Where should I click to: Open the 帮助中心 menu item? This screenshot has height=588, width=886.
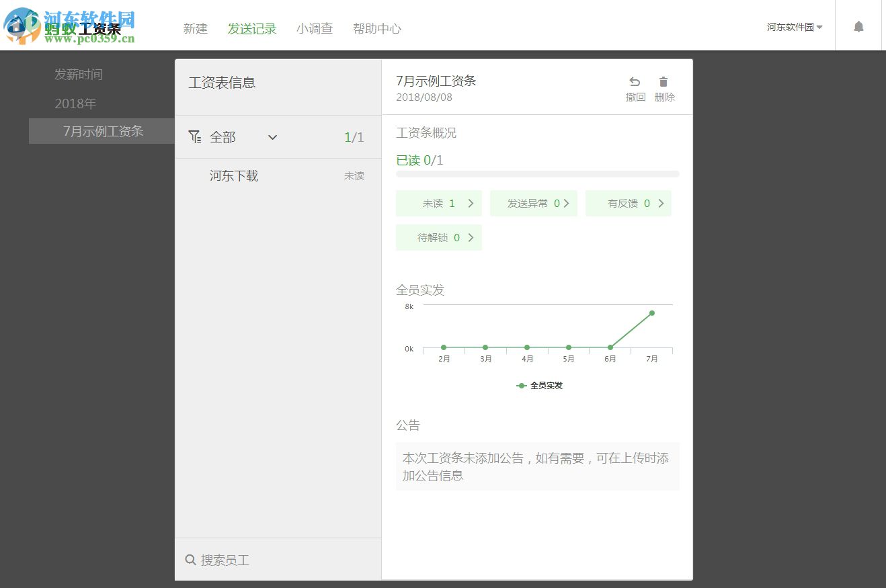point(377,28)
